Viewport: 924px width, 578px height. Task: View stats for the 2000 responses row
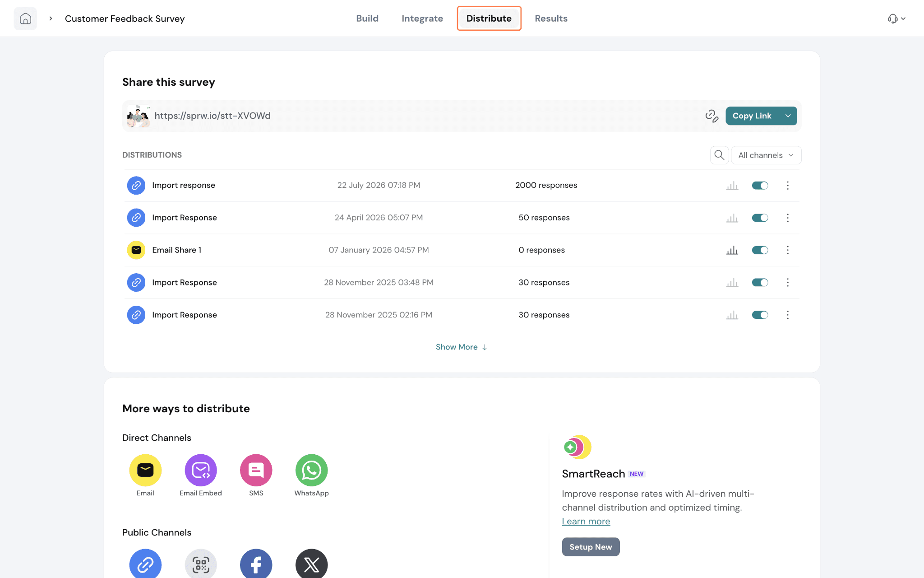(x=732, y=186)
